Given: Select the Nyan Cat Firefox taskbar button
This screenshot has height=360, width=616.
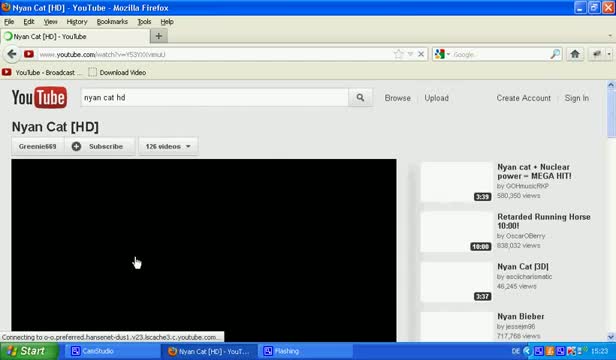Looking at the screenshot, I should [x=209, y=351].
